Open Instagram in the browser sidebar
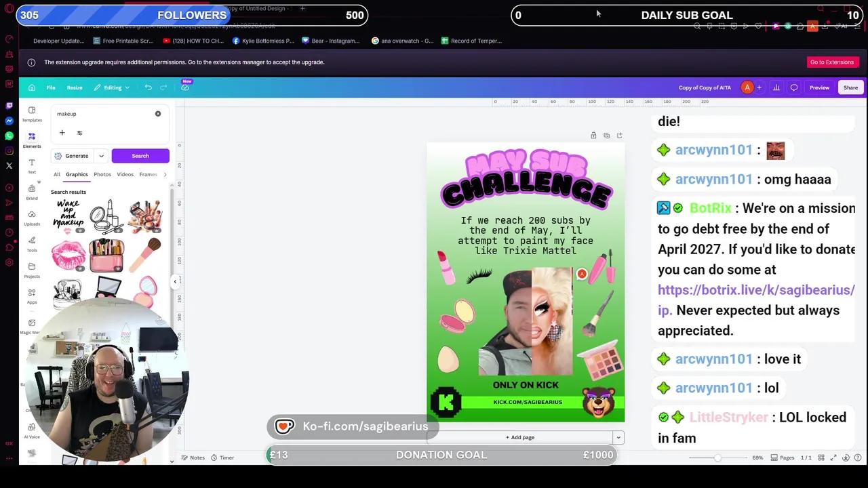This screenshot has height=488, width=868. coord(9,150)
